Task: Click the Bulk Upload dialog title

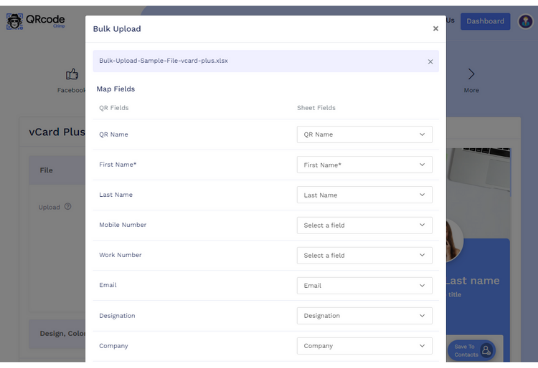Action: [117, 29]
